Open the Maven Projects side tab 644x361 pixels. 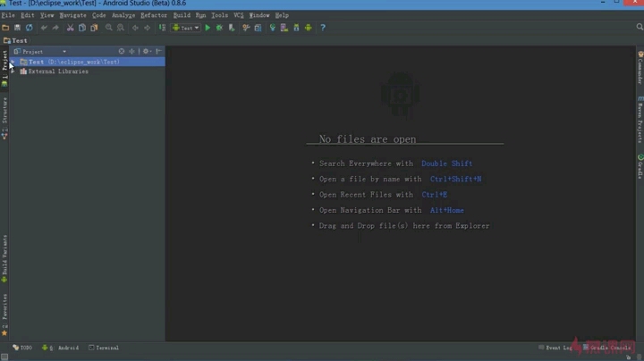[x=640, y=120]
